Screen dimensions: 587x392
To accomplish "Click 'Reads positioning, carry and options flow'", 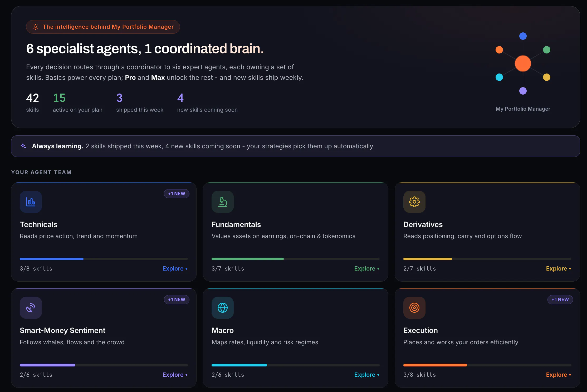I will (463, 236).
